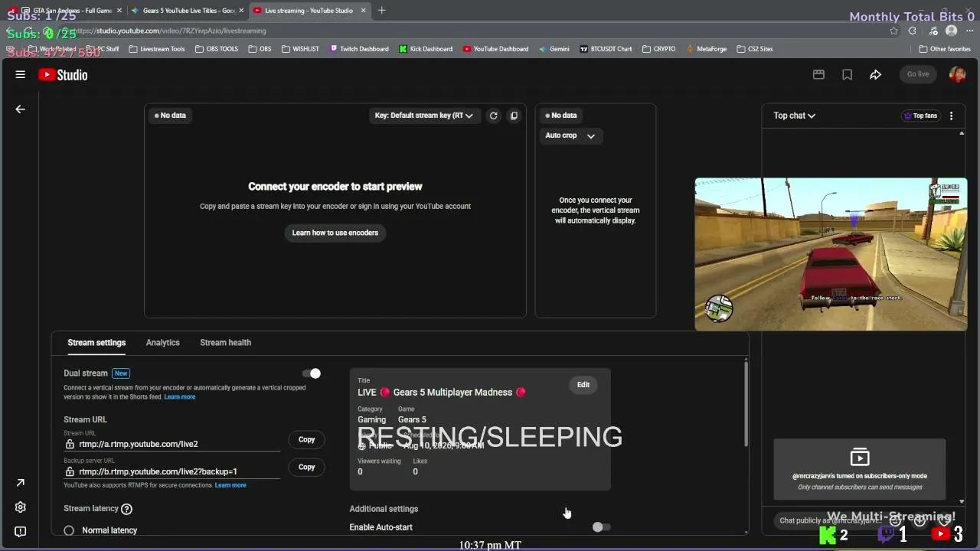Screen dimensions: 980x551
Task: Copy the Stream URL
Action: point(306,439)
